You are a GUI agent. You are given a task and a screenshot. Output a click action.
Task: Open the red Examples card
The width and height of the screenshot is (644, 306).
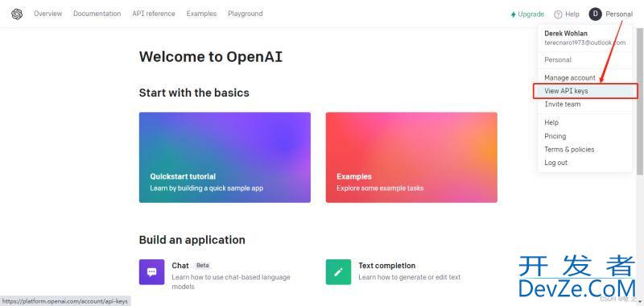point(411,157)
